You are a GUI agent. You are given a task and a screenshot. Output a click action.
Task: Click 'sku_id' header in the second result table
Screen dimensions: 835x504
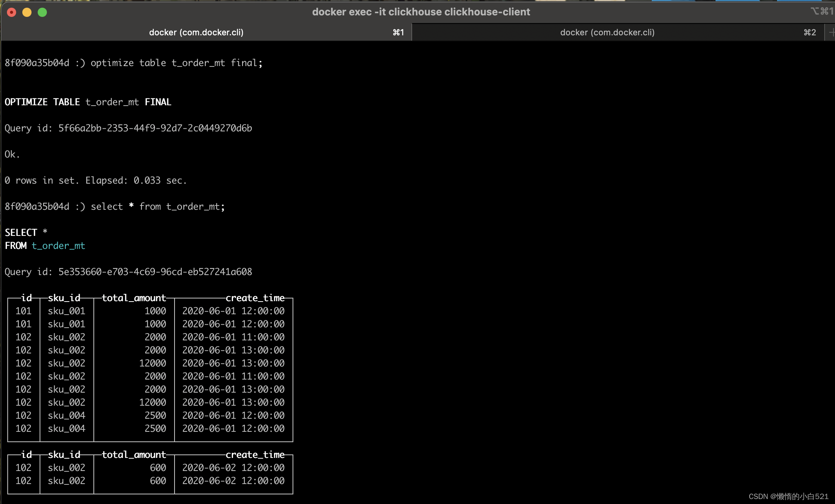[64, 455]
